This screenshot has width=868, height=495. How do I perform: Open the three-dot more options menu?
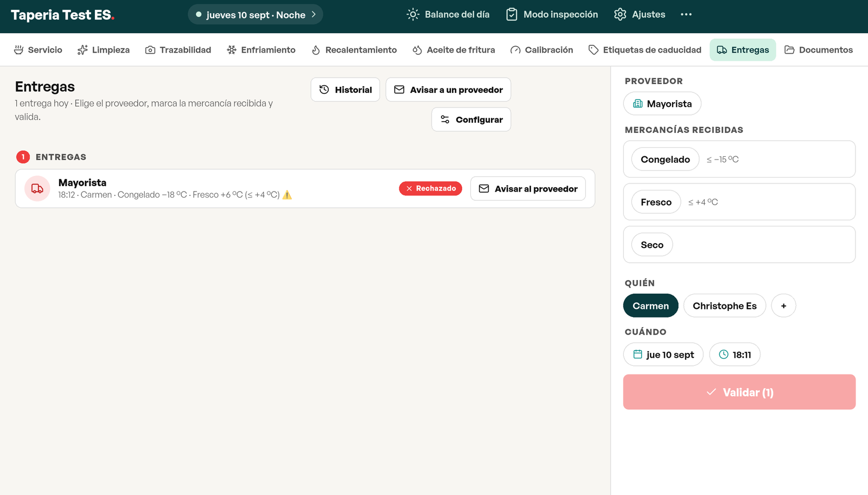tap(686, 15)
